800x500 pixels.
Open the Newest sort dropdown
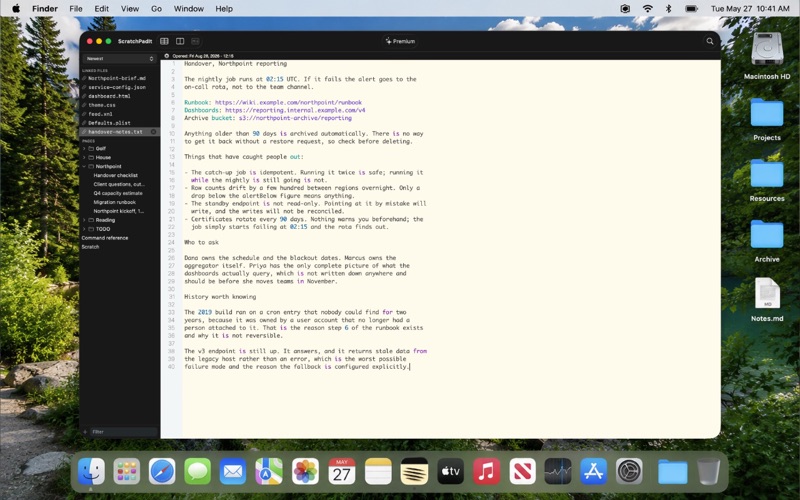click(x=119, y=59)
